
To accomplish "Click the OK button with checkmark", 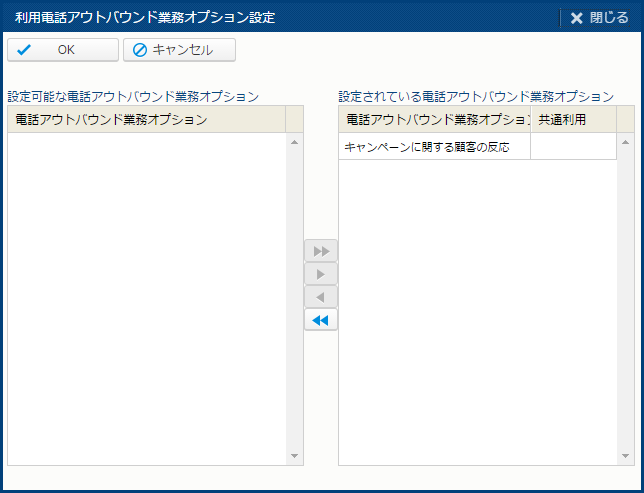I will point(62,50).
